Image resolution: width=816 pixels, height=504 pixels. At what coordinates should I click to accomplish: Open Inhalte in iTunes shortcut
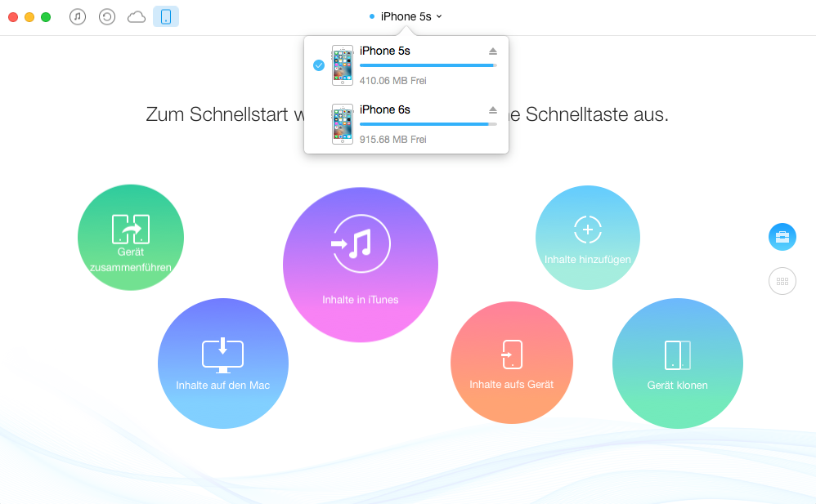coord(360,265)
